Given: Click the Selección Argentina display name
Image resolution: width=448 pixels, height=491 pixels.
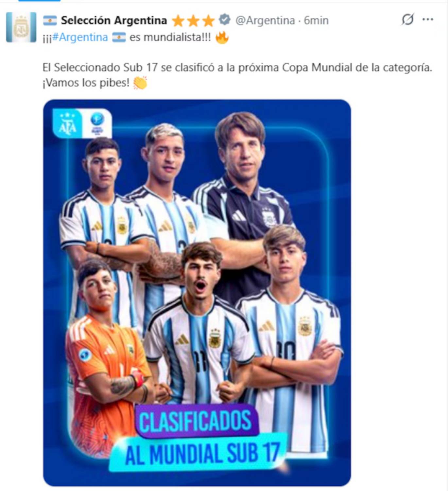Looking at the screenshot, I should tap(114, 20).
